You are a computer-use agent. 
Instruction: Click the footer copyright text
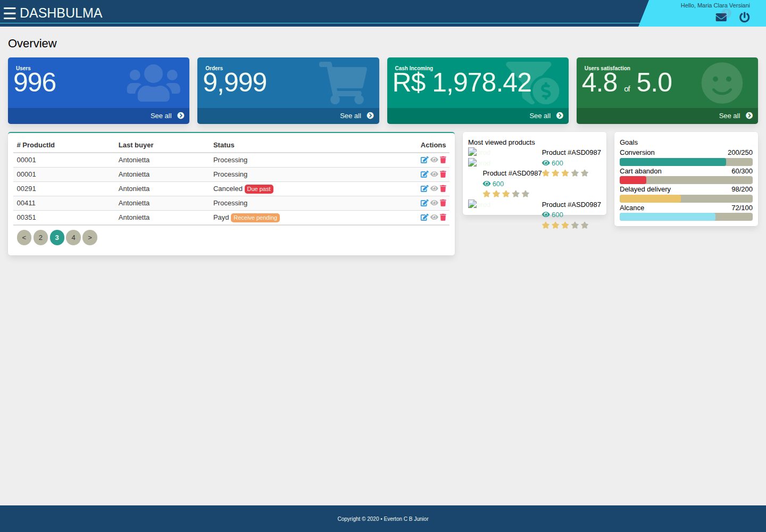383,519
